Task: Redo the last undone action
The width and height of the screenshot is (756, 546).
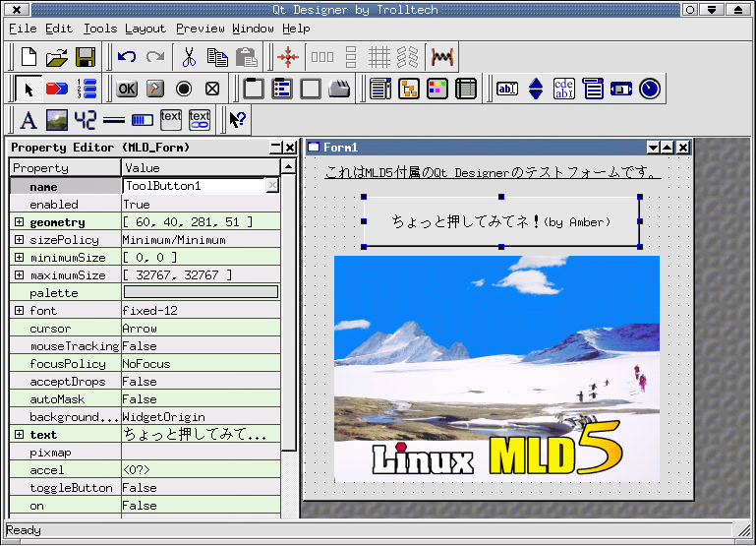Action: pos(155,57)
